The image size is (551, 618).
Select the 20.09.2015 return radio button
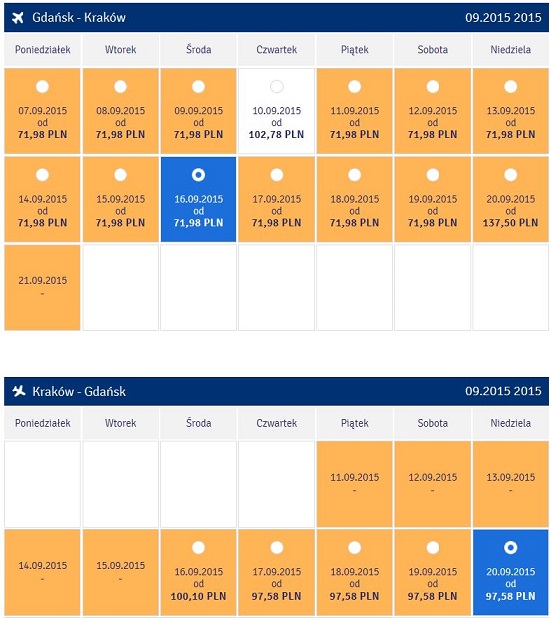(x=510, y=547)
